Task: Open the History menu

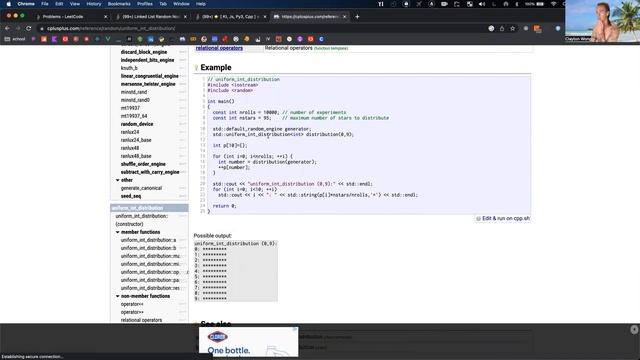Action: 93,4
